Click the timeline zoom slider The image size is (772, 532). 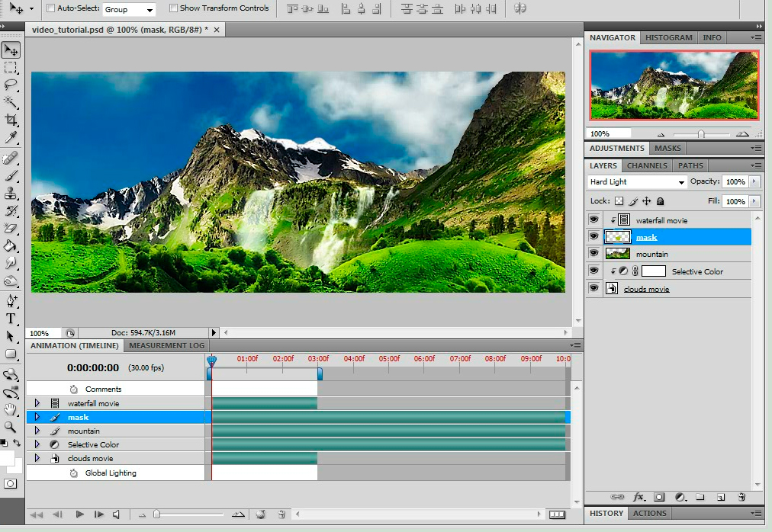coord(156,514)
